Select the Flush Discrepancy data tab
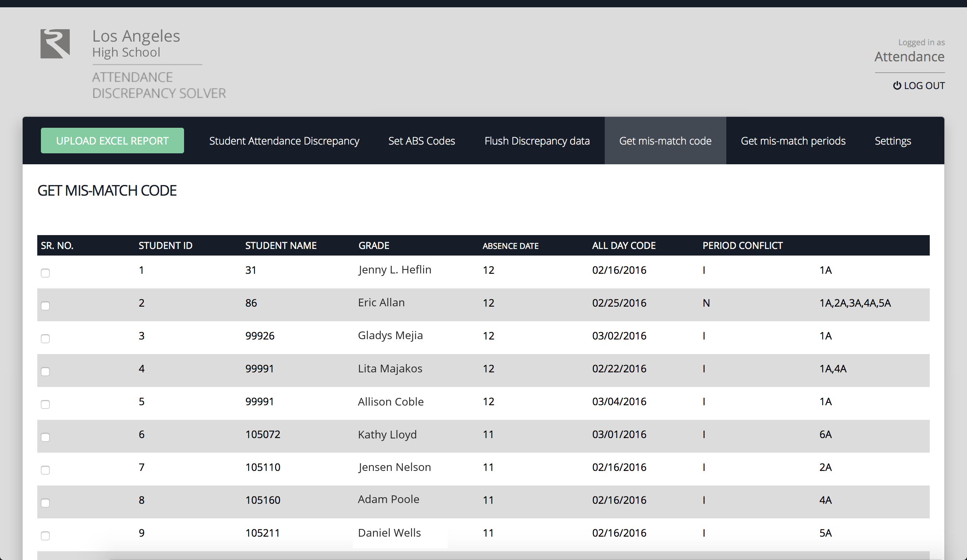 pyautogui.click(x=537, y=141)
